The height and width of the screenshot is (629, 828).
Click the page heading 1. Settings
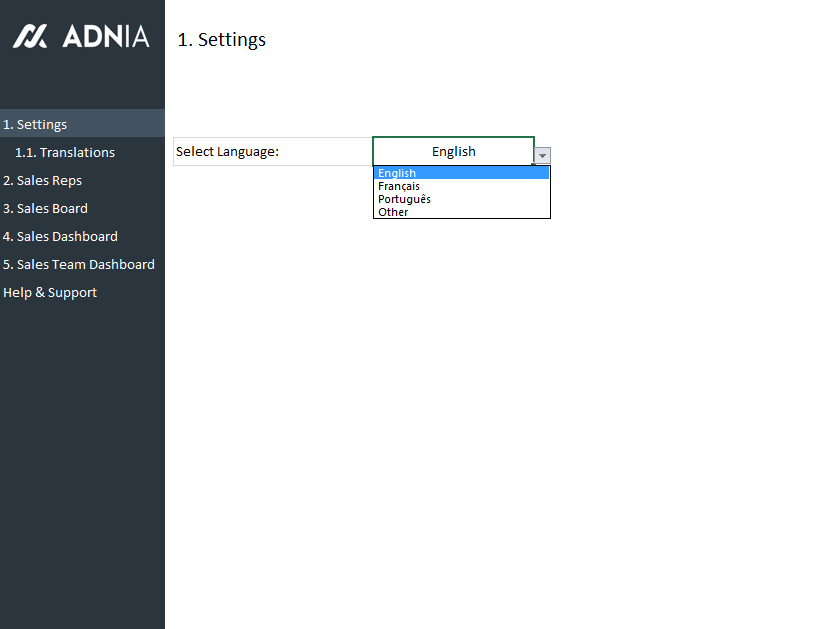coord(222,40)
